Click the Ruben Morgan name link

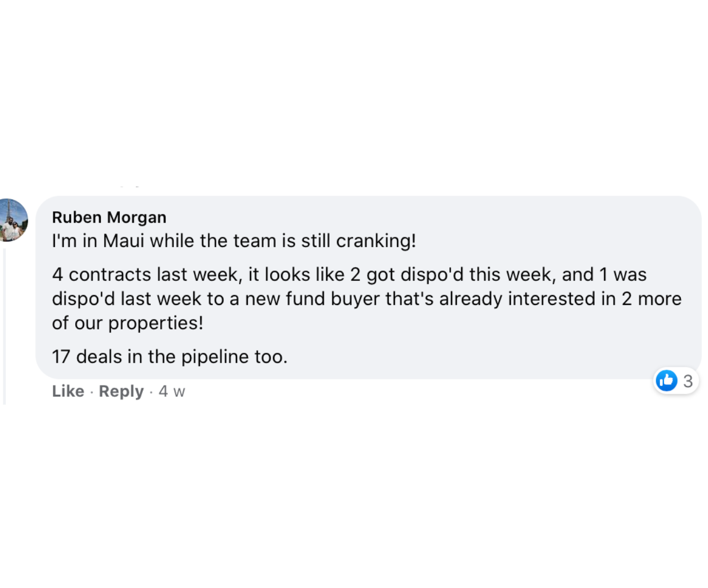[x=109, y=217]
